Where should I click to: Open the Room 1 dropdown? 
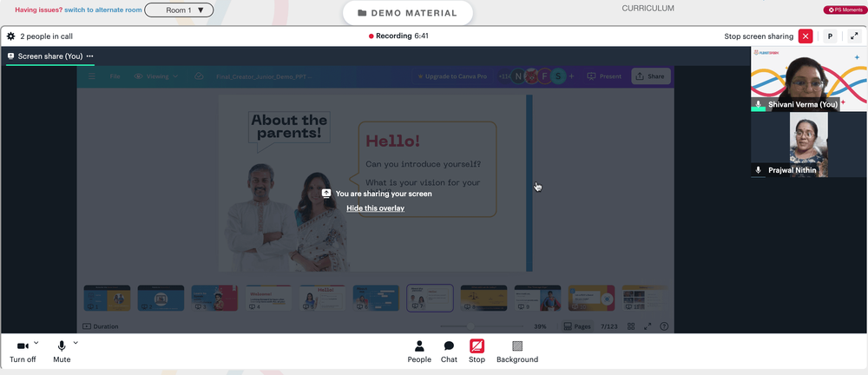pos(179,10)
